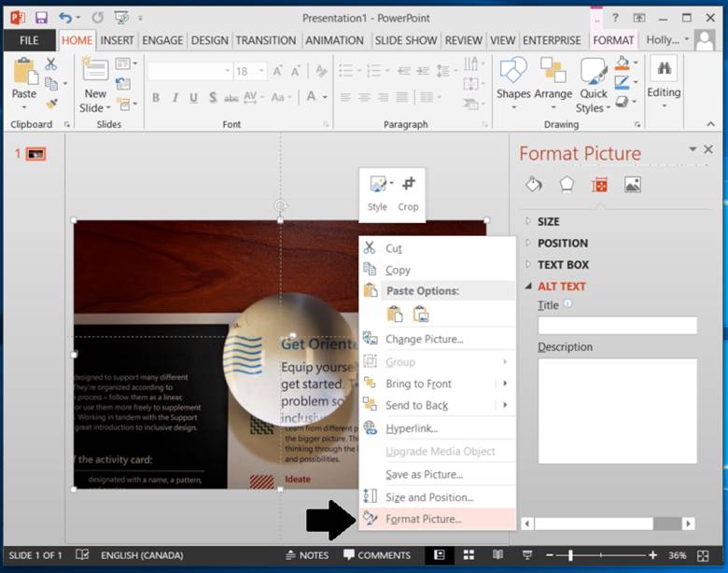Switch to the INSERT ribbon tab
This screenshot has width=728, height=573.
pos(117,40)
